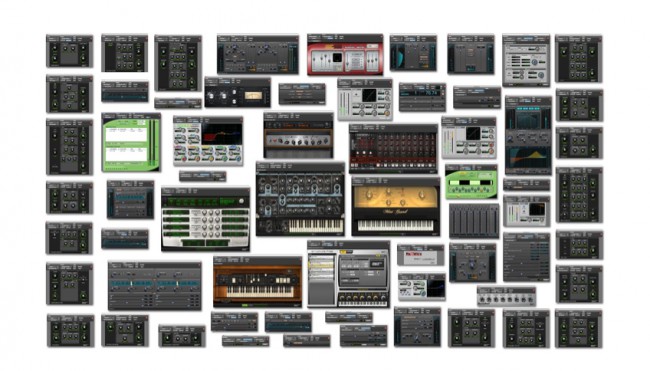The height and width of the screenshot is (371, 650).
Task: Open the red fader-panel plug-in window
Action: pyautogui.click(x=345, y=54)
